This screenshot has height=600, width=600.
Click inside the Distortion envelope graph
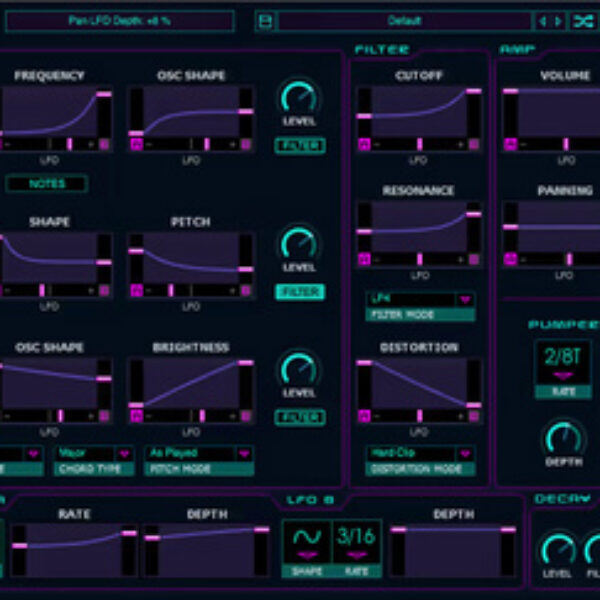pos(419,383)
